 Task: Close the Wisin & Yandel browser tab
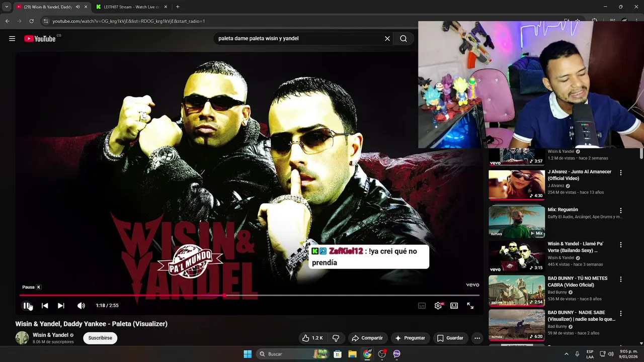pyautogui.click(x=86, y=7)
